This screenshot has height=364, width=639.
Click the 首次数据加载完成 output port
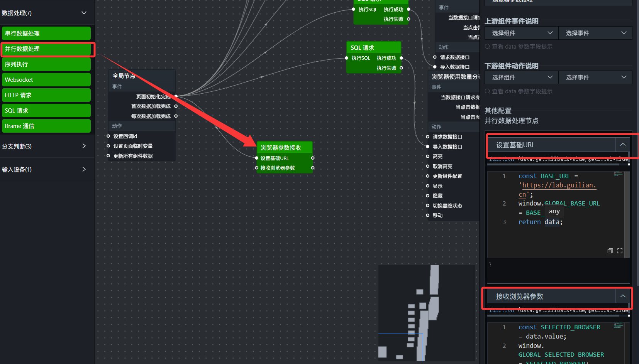point(176,106)
